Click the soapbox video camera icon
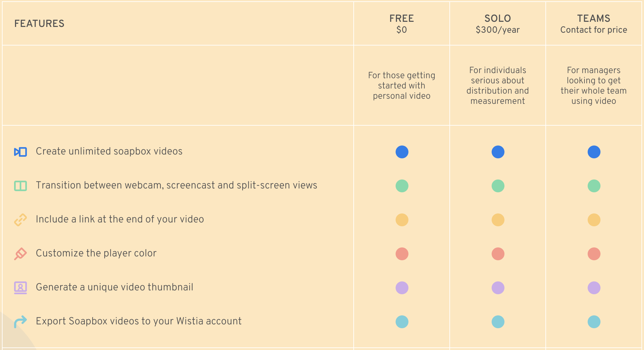 (x=20, y=152)
